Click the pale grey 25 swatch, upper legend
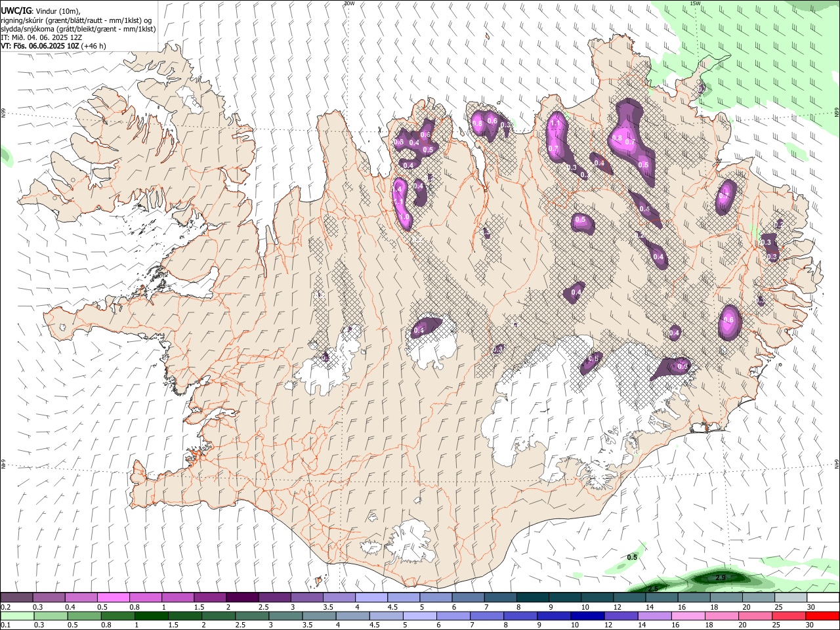This screenshot has width=840, height=630. 790,598
